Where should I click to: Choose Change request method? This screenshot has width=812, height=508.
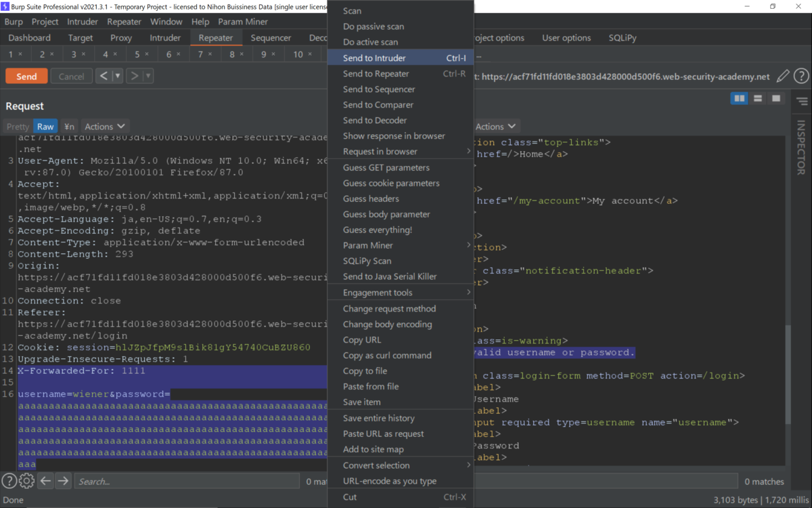pos(400,309)
